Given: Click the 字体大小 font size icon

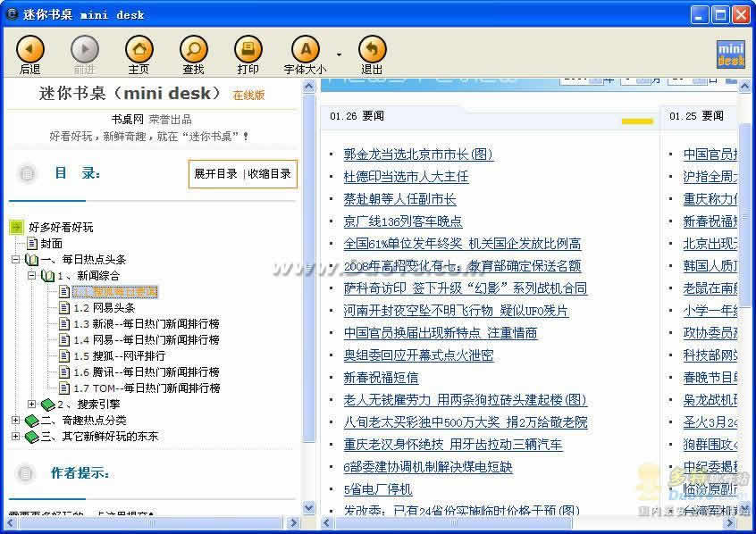Looking at the screenshot, I should tap(306, 49).
